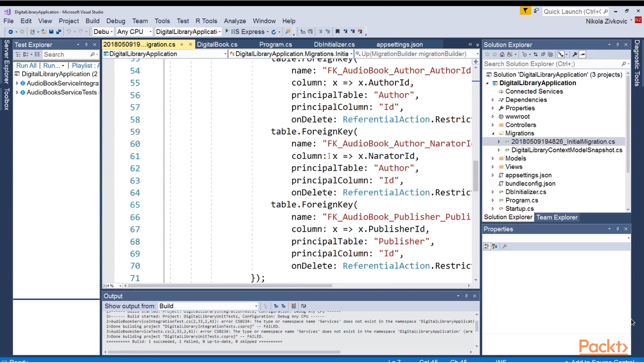This screenshot has width=644, height=363.
Task: Click Go to Next Message in Output
Action: 283,306
